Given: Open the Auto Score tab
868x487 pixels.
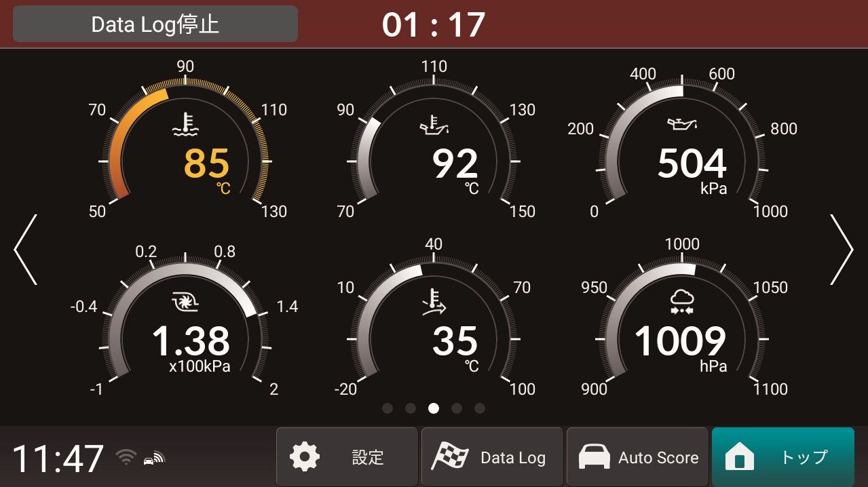Looking at the screenshot, I should coord(637,457).
